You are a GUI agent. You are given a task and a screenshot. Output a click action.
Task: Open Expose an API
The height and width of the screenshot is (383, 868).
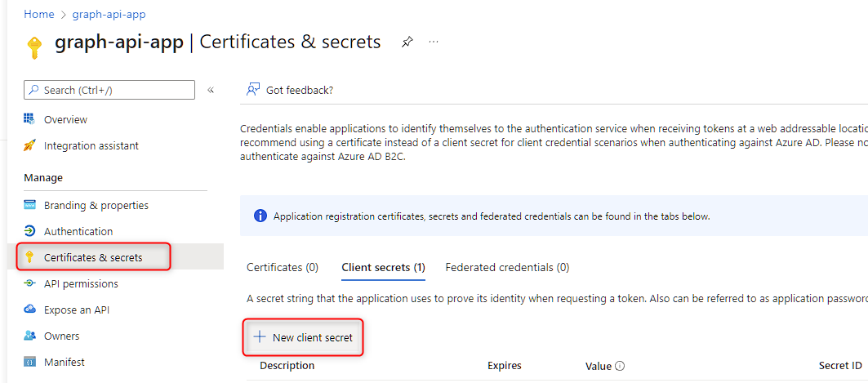point(77,310)
